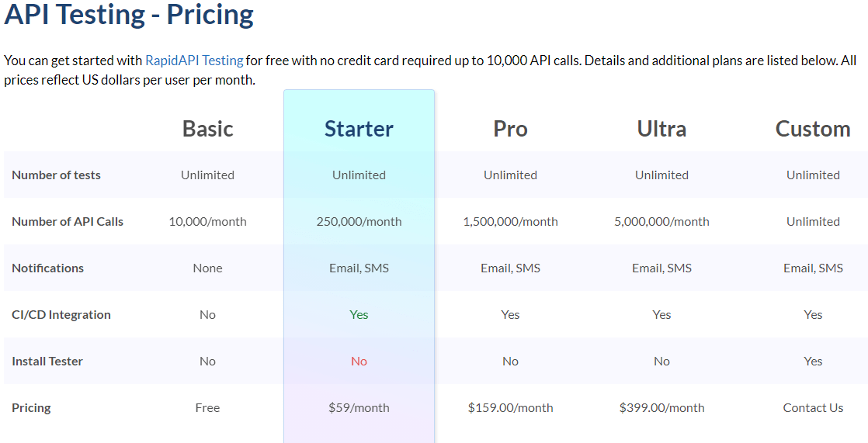Click the Install Tester row label
Image resolution: width=868 pixels, height=443 pixels.
coord(47,361)
